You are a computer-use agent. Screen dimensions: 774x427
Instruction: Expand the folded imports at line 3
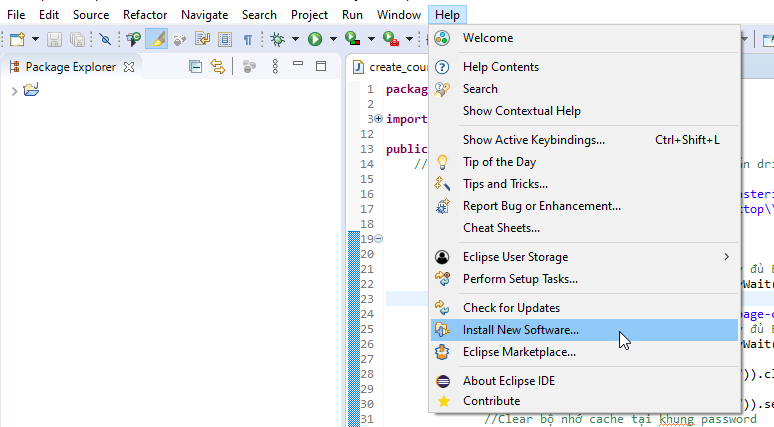point(378,118)
